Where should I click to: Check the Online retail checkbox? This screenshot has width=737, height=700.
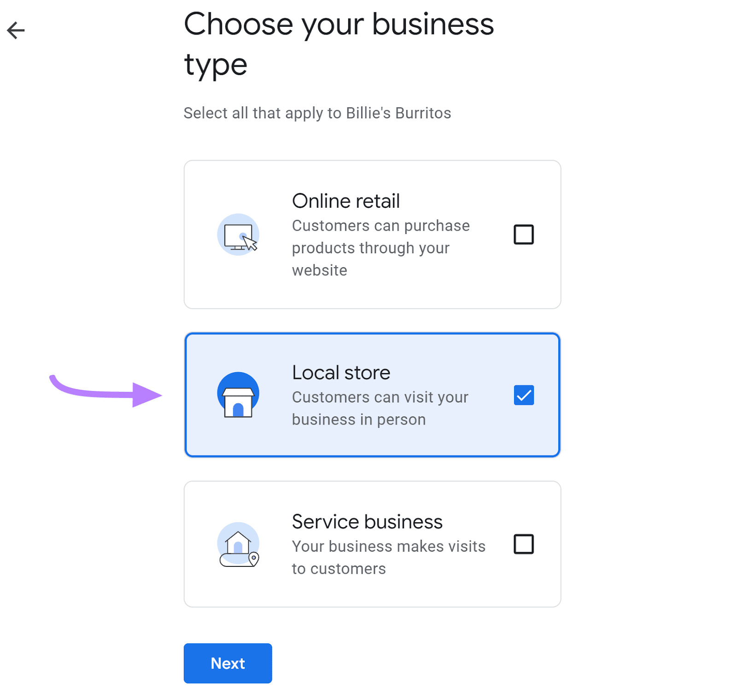(523, 234)
